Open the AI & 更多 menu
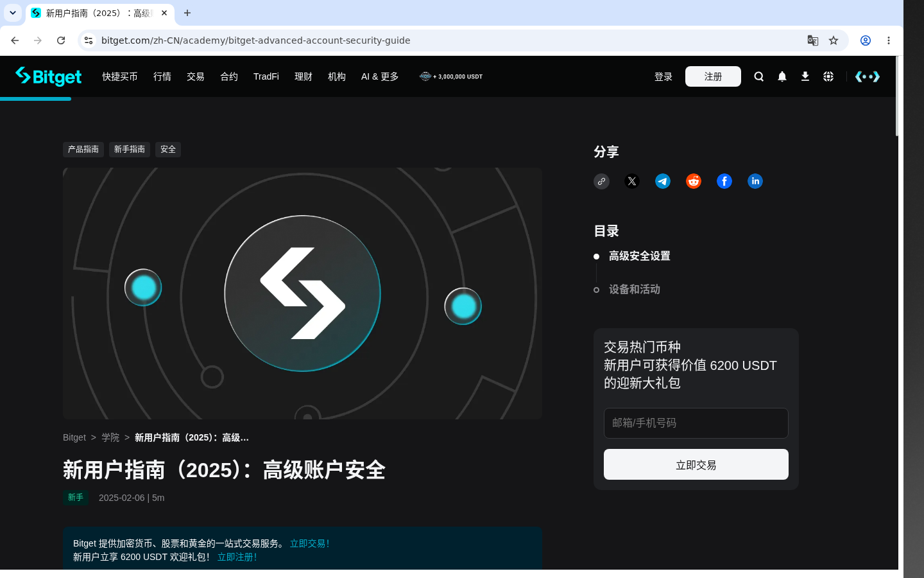The width and height of the screenshot is (924, 578). click(x=380, y=76)
